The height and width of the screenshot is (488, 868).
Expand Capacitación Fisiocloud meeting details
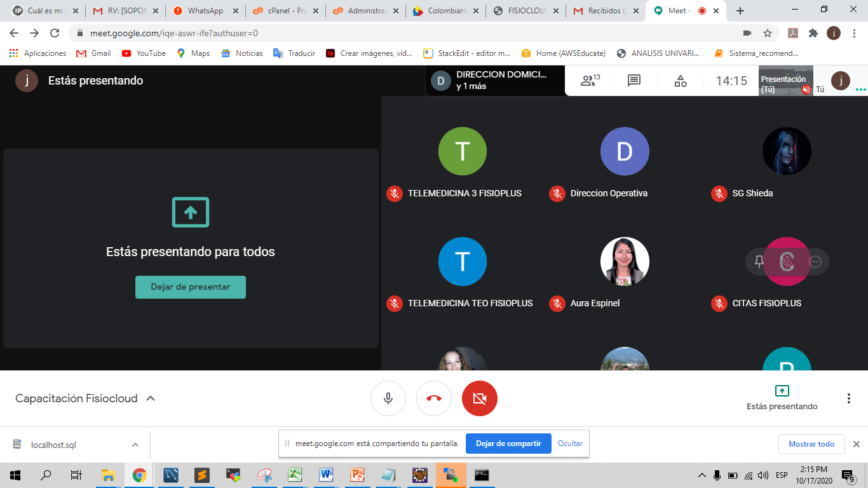pyautogui.click(x=151, y=398)
